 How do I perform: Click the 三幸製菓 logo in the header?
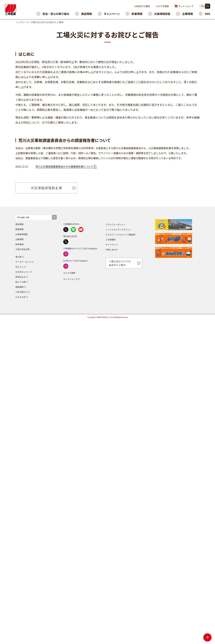11,10
